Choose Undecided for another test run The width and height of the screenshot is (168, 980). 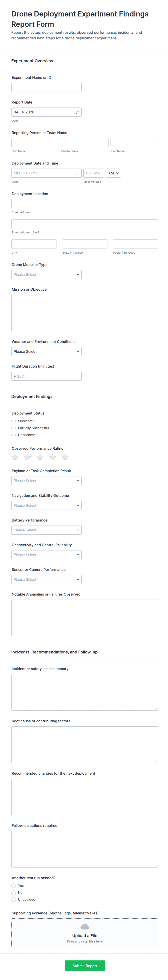(x=14, y=899)
